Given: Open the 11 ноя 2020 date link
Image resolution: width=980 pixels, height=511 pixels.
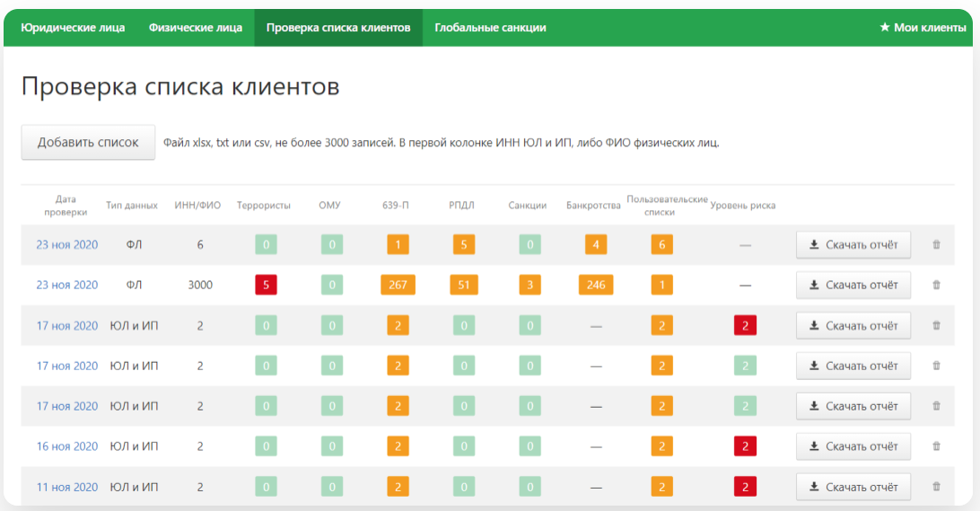Looking at the screenshot, I should [67, 487].
